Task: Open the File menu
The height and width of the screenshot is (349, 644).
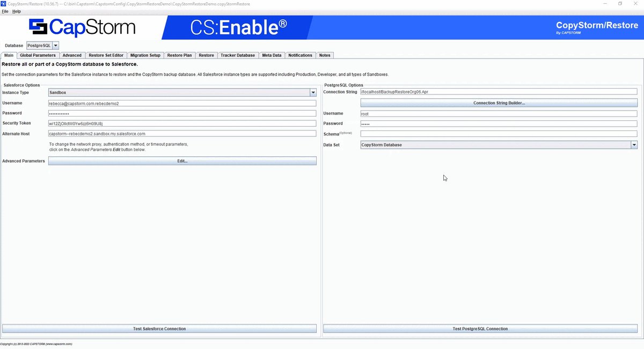Action: pos(5,11)
